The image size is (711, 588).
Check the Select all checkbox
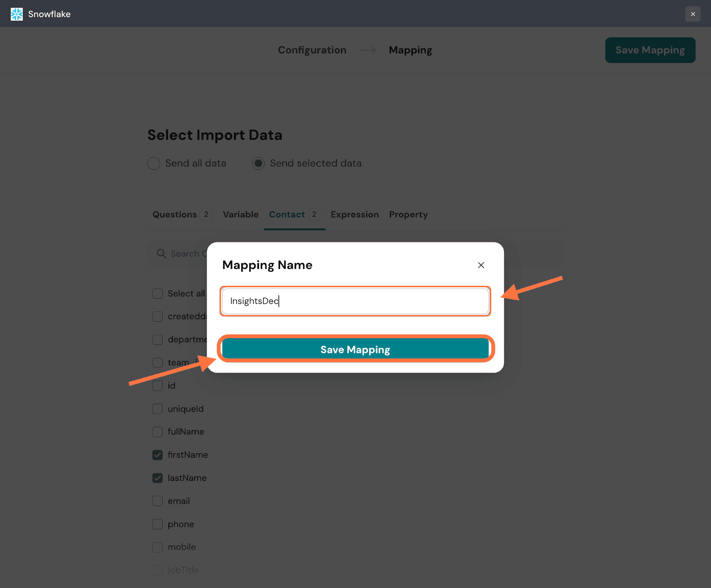157,293
